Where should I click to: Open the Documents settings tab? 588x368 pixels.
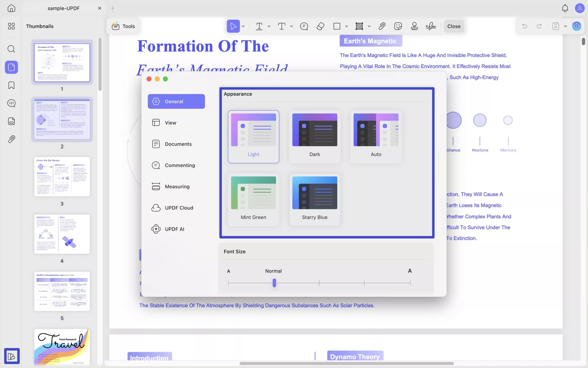[x=176, y=144]
